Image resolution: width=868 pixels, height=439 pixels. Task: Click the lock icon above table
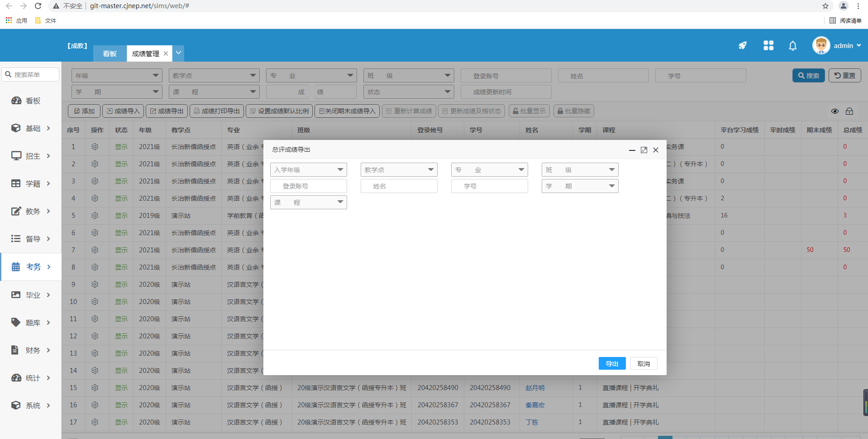pyautogui.click(x=849, y=111)
